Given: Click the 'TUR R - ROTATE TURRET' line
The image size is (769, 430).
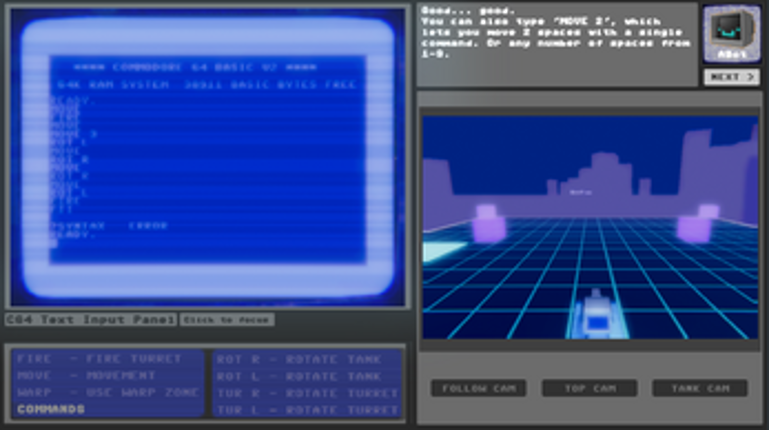Looking at the screenshot, I should coord(307,393).
